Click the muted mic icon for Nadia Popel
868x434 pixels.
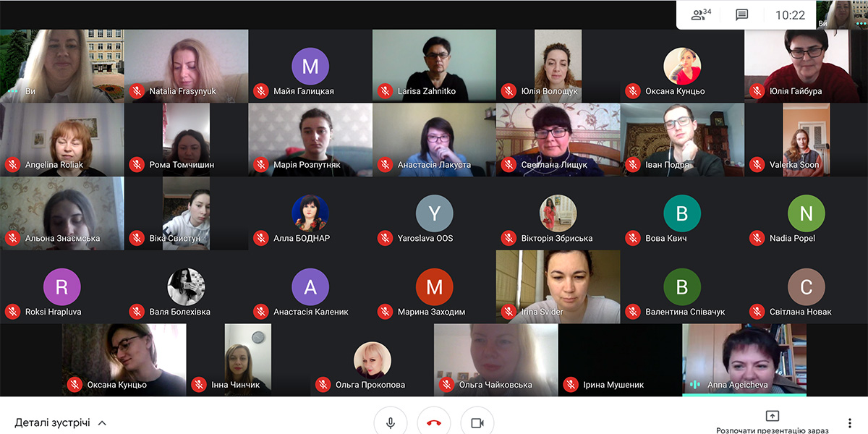pyautogui.click(x=757, y=238)
